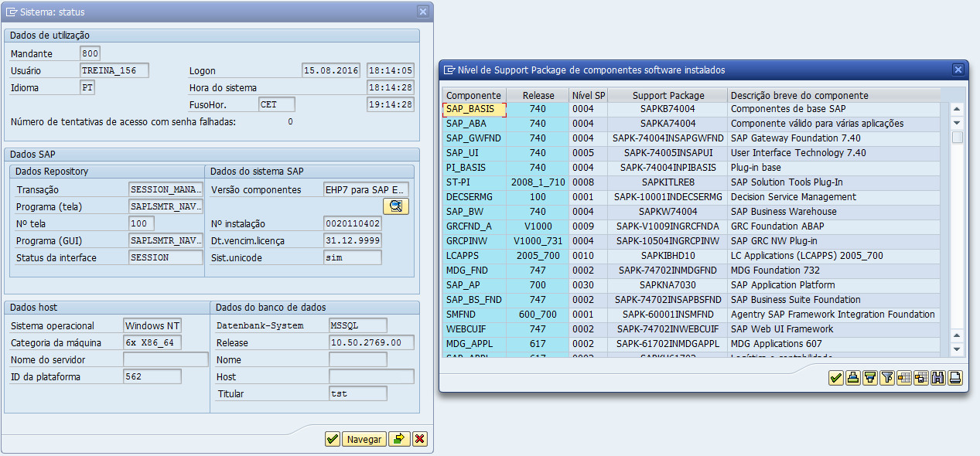Click the save layout grid icon

[x=921, y=378]
